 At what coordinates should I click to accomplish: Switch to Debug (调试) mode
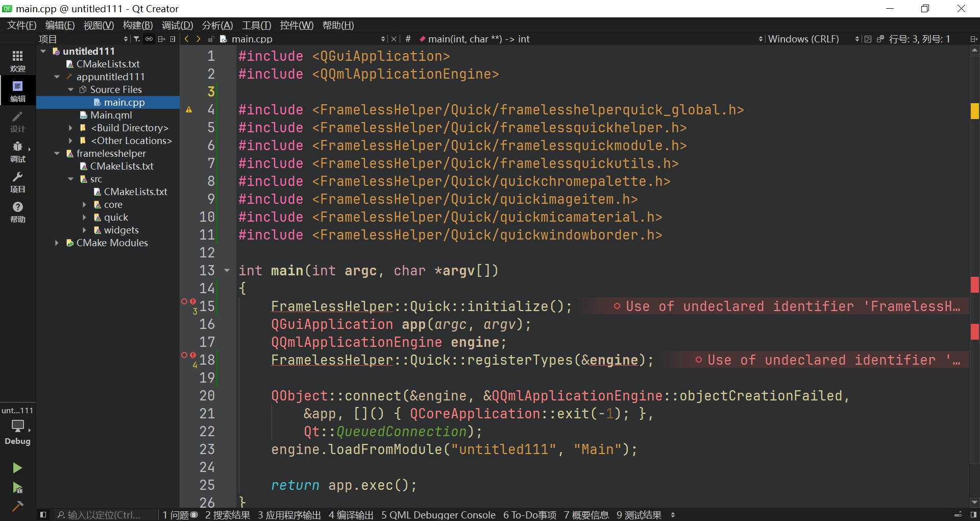click(x=18, y=152)
